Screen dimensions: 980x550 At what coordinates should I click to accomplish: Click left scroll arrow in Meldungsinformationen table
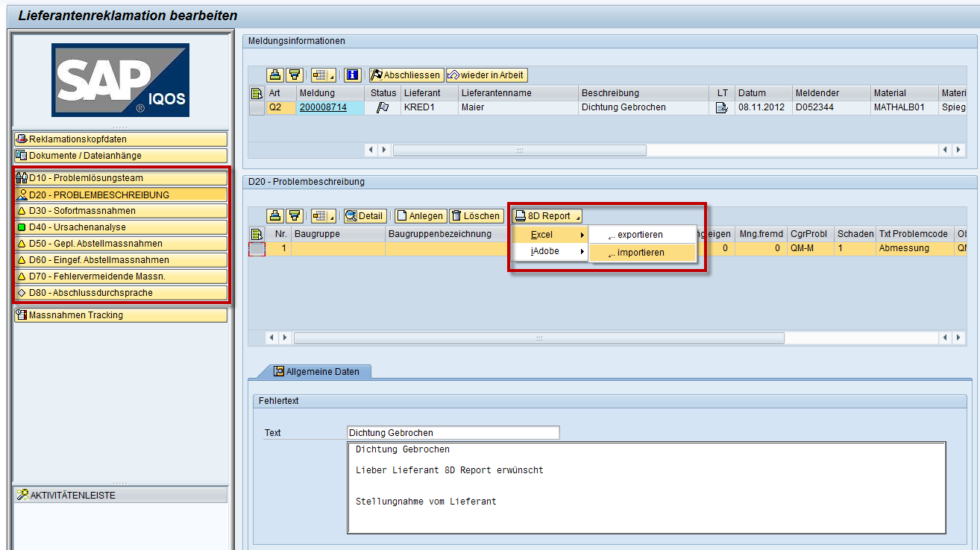click(x=371, y=150)
